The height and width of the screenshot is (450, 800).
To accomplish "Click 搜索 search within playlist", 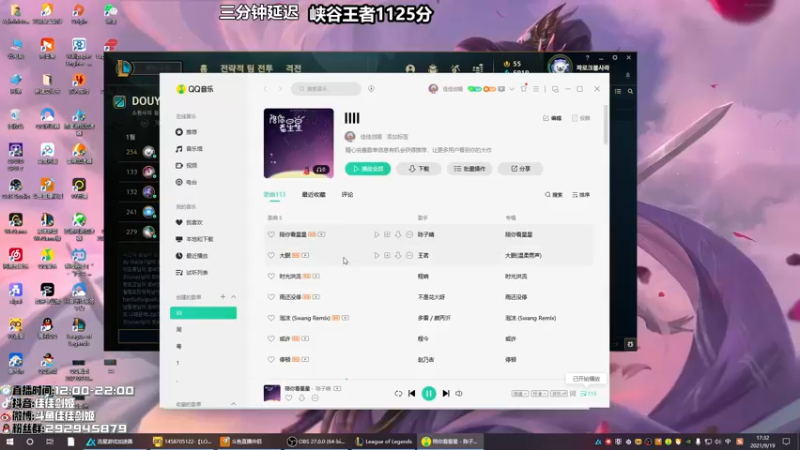I will click(554, 195).
